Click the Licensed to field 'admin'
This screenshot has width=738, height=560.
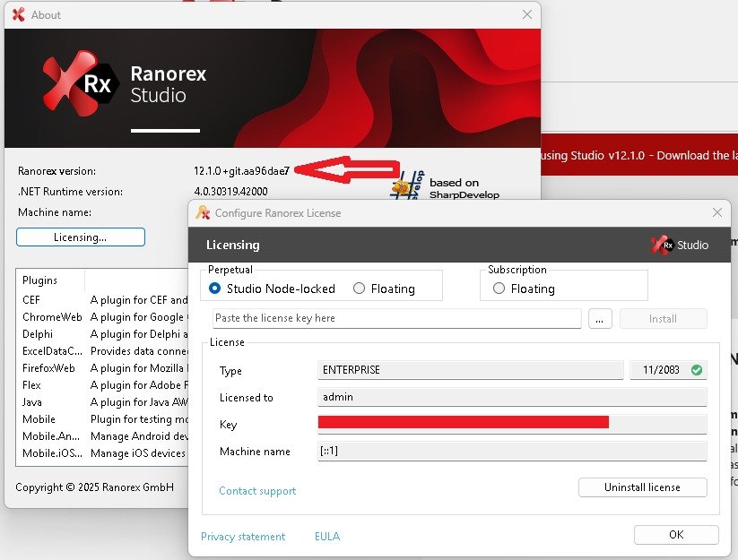click(x=512, y=397)
